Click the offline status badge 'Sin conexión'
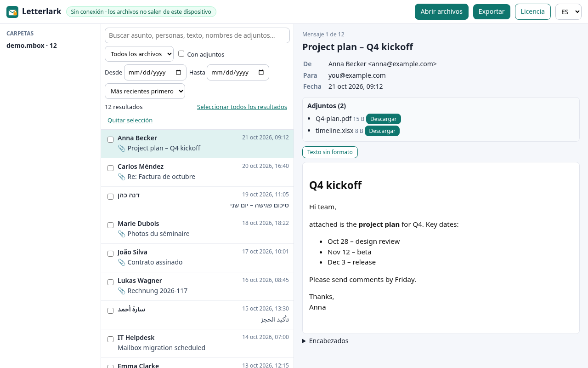The width and height of the screenshot is (588, 368). [141, 12]
